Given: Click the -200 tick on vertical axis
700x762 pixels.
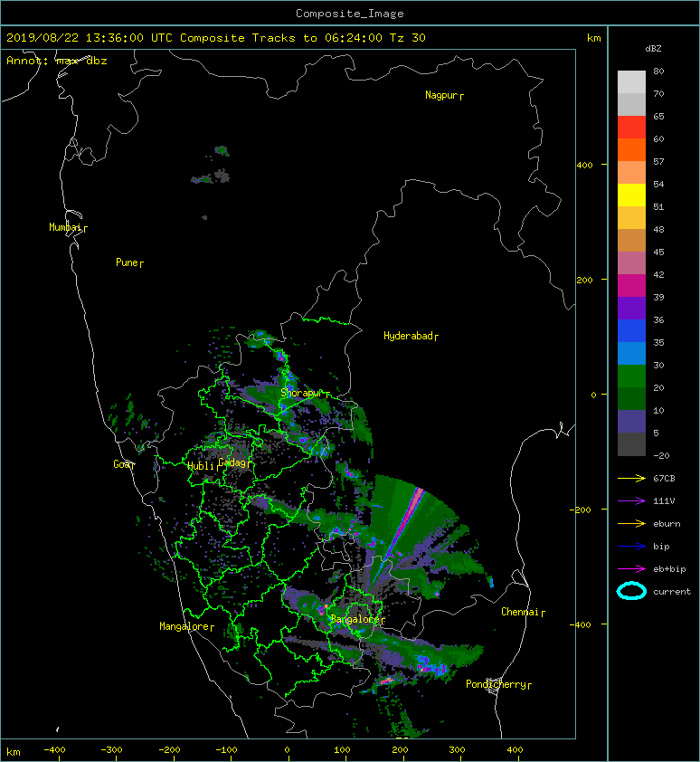Looking at the screenshot, I should click(582, 510).
